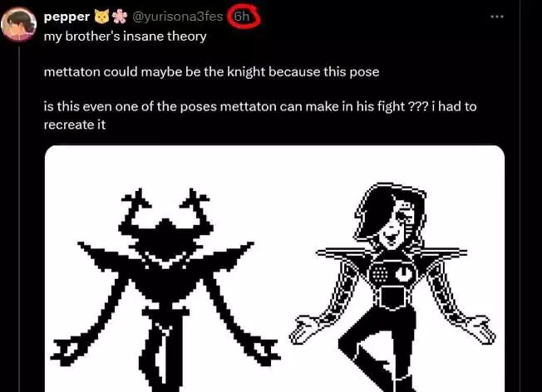This screenshot has width=542, height=392.
Task: Click the line asking about mettaton's fight poses
Action: 260,107
